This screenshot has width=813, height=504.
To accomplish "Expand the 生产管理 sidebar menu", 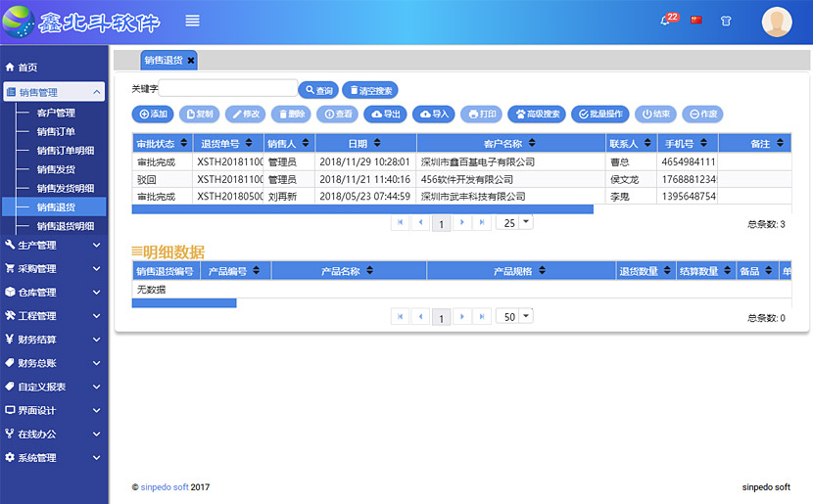I will pos(54,245).
